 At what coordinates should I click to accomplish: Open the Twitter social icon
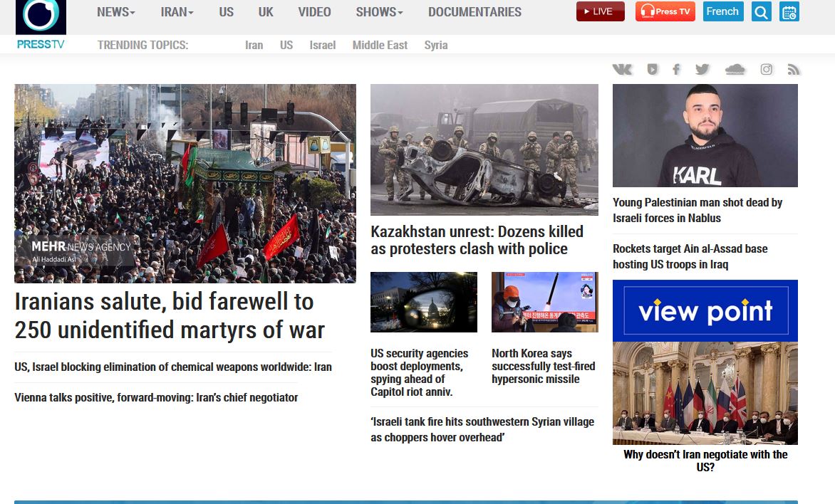click(702, 69)
